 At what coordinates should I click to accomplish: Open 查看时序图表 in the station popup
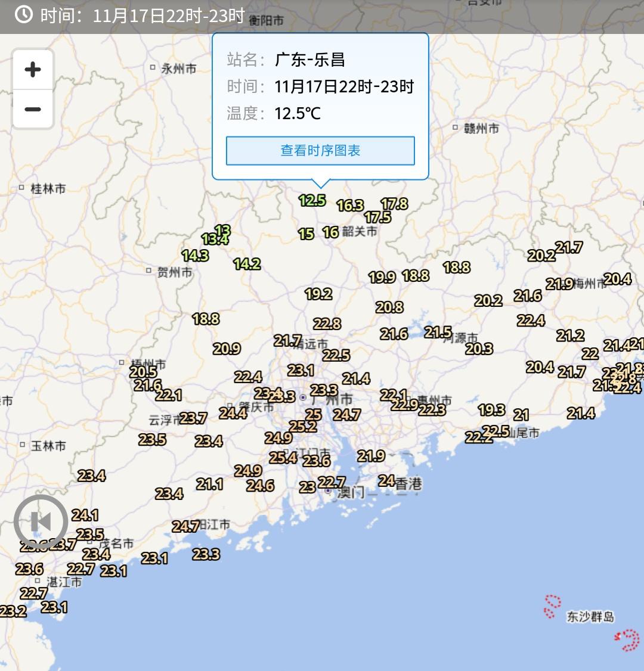click(320, 151)
